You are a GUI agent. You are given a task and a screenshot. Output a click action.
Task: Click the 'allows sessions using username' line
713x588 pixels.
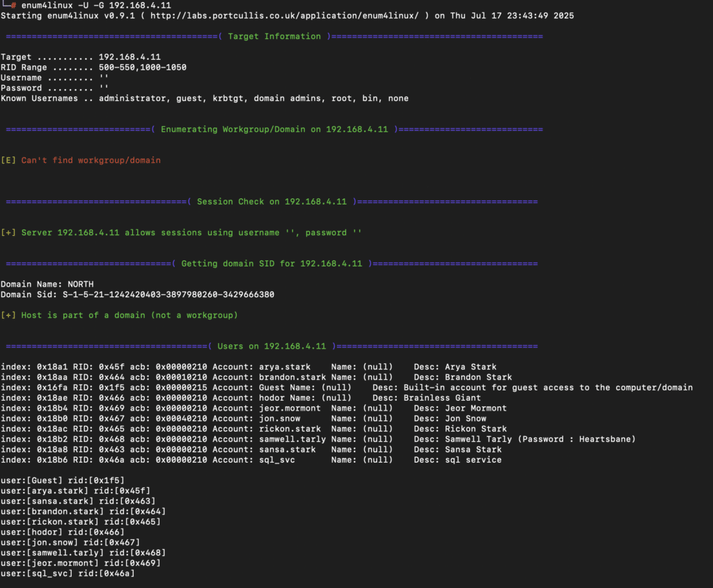pos(181,232)
